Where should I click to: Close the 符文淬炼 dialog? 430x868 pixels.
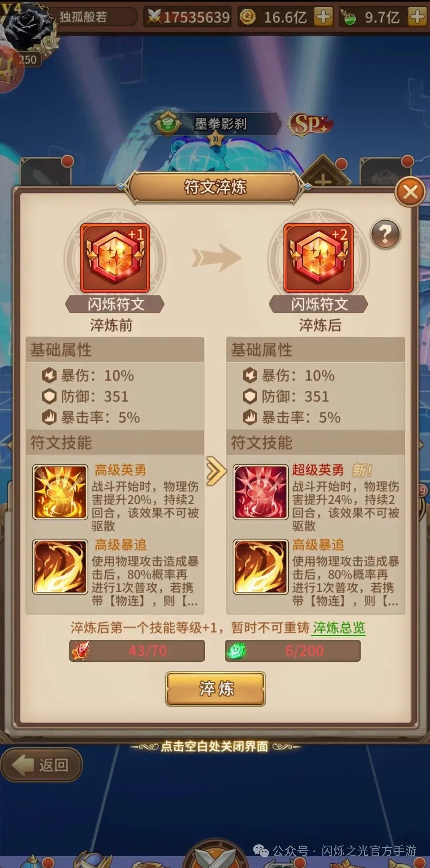coord(410,192)
